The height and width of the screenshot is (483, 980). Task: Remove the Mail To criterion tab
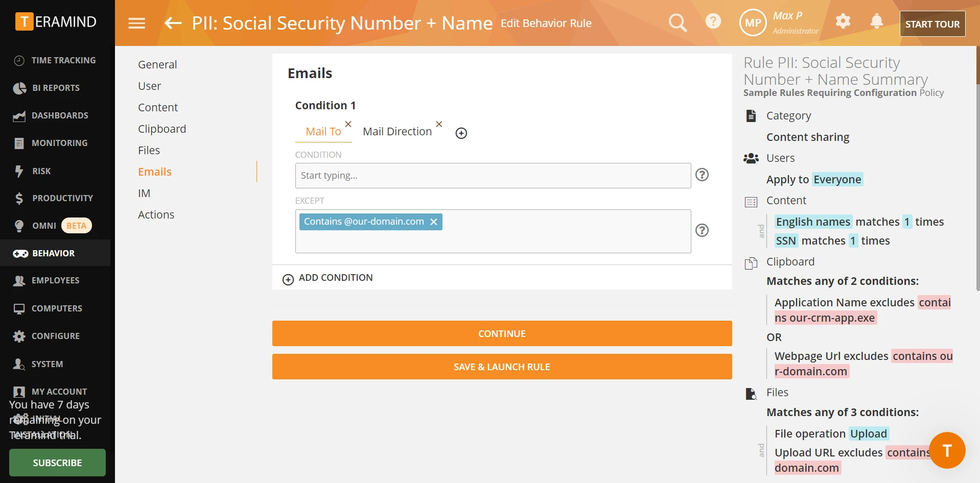348,124
